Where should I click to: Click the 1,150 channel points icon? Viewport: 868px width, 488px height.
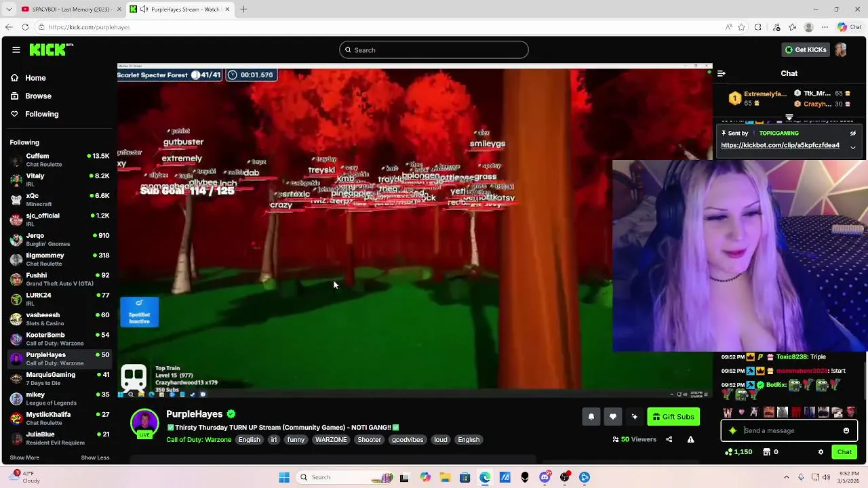click(x=729, y=452)
